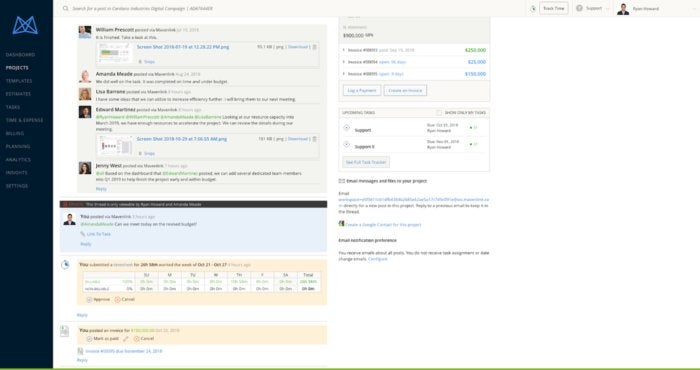Click your avatar in the private thread
The height and width of the screenshot is (370, 700).
click(69, 219)
